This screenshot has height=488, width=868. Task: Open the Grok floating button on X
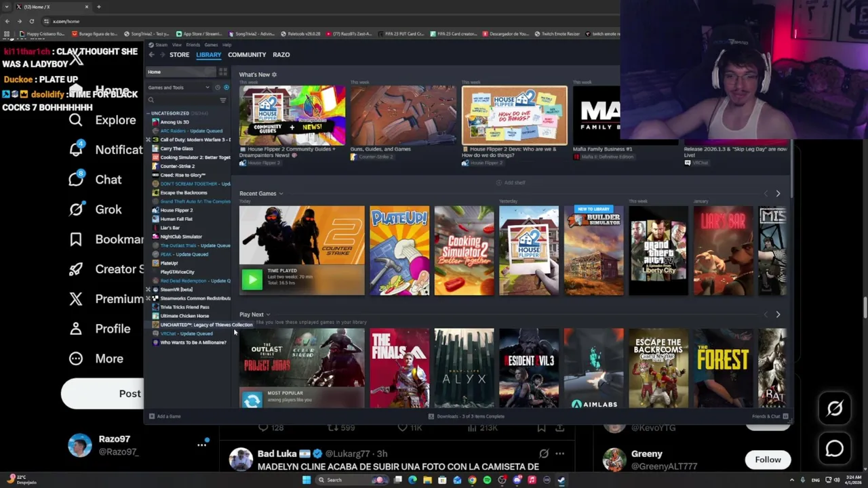point(835,408)
